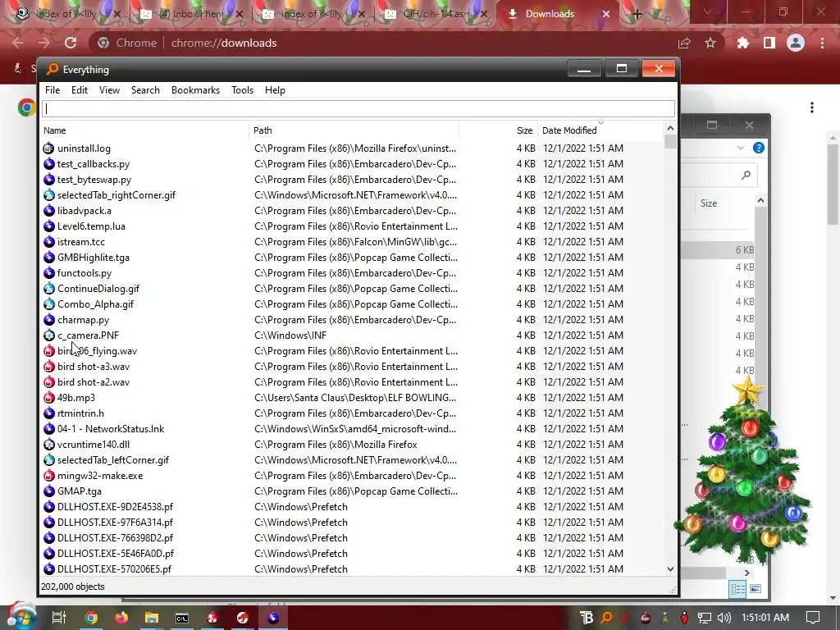Expand the Explorer ribbon chevron
Screen dimensions: 840x630
741,148
